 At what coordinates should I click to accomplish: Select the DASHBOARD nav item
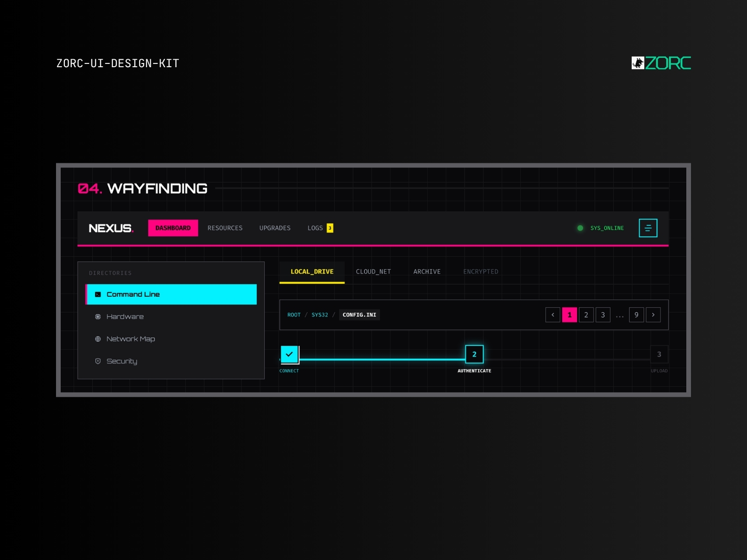pos(173,228)
